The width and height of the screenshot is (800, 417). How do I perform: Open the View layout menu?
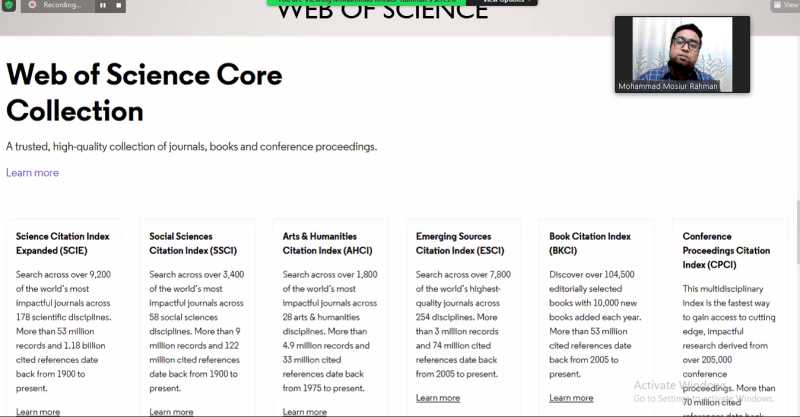pos(784,5)
